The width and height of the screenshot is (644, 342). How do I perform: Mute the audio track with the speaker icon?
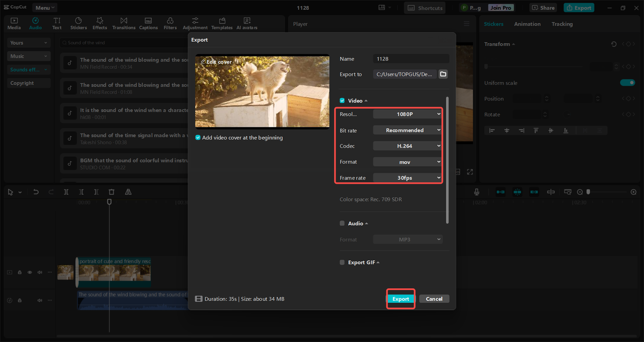tap(40, 300)
